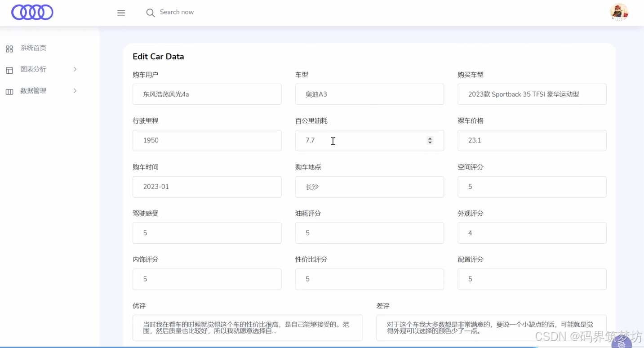Click the 差评 label
This screenshot has width=644, height=348.
point(383,306)
